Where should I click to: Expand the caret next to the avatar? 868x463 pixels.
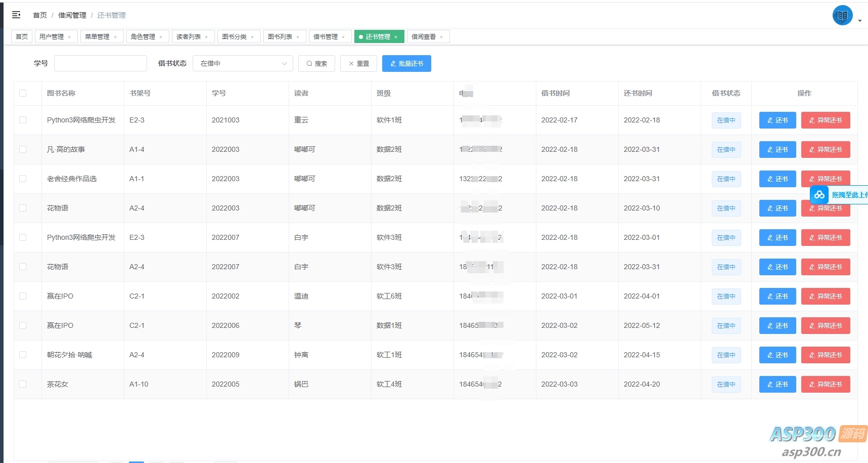[x=860, y=20]
